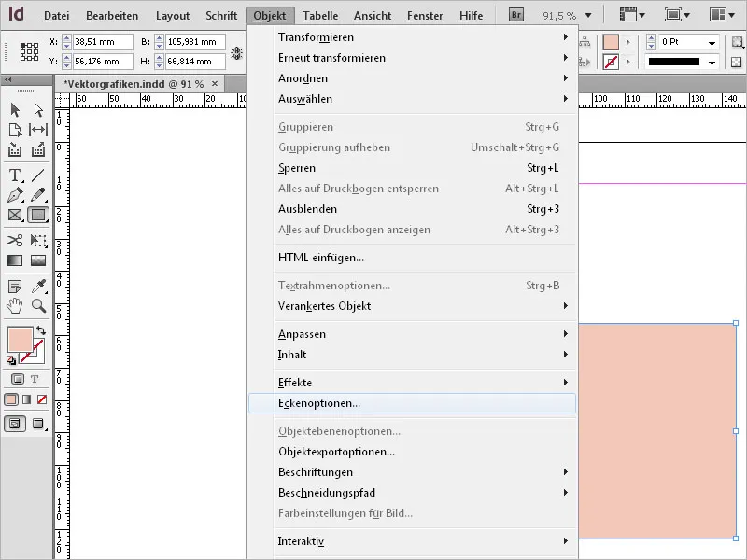Apply None to the selection
The width and height of the screenshot is (747, 560).
tap(42, 399)
